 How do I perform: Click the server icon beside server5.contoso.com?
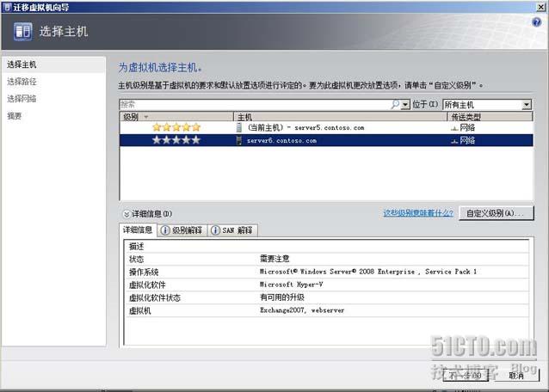coord(238,127)
